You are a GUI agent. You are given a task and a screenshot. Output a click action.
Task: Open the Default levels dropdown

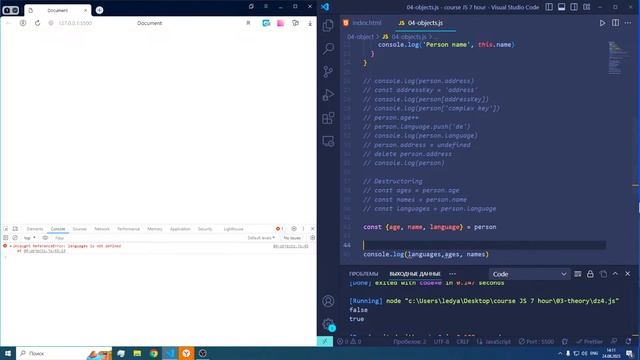click(x=261, y=238)
